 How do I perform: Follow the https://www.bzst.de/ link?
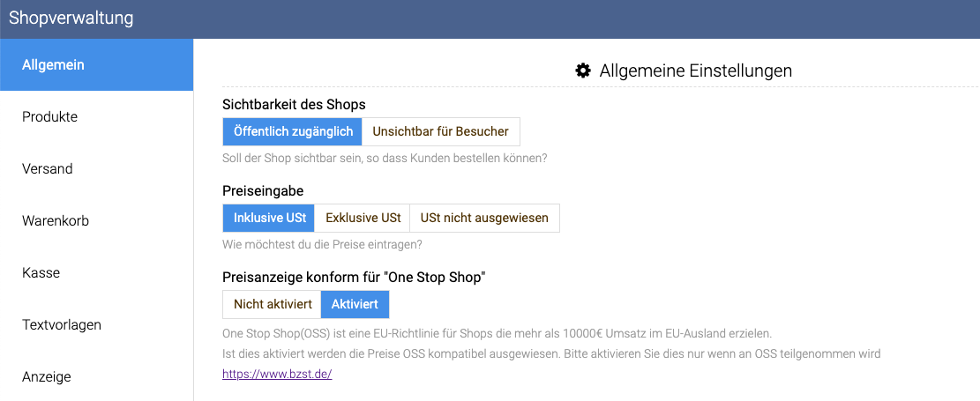(x=277, y=375)
